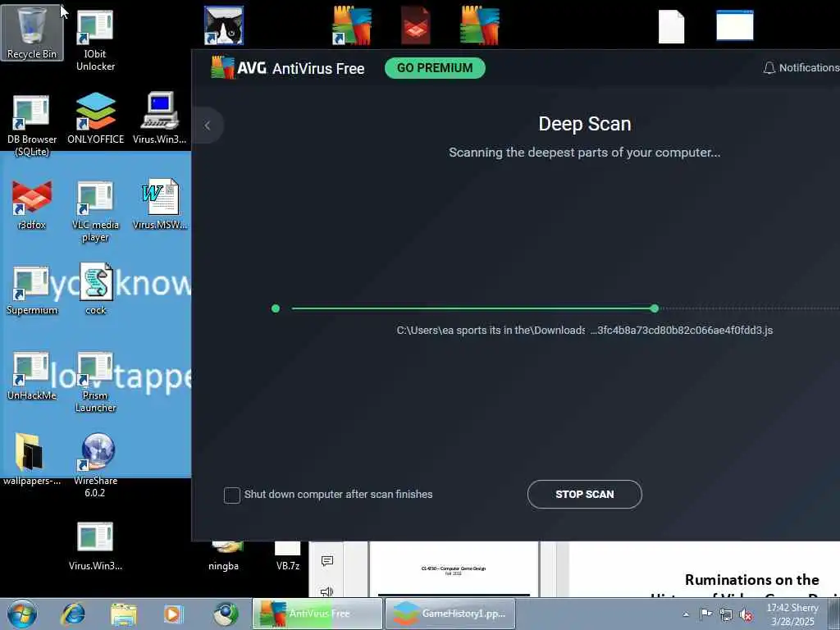Click the scan progress start dot

click(276, 308)
